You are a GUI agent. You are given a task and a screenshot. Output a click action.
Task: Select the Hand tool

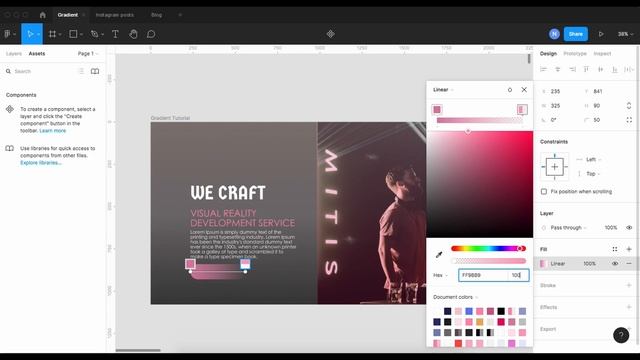(x=133, y=34)
